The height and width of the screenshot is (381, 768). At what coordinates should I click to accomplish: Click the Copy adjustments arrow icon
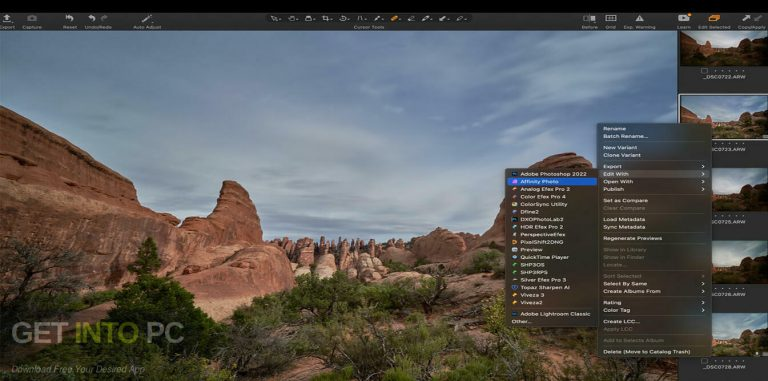tap(745, 18)
